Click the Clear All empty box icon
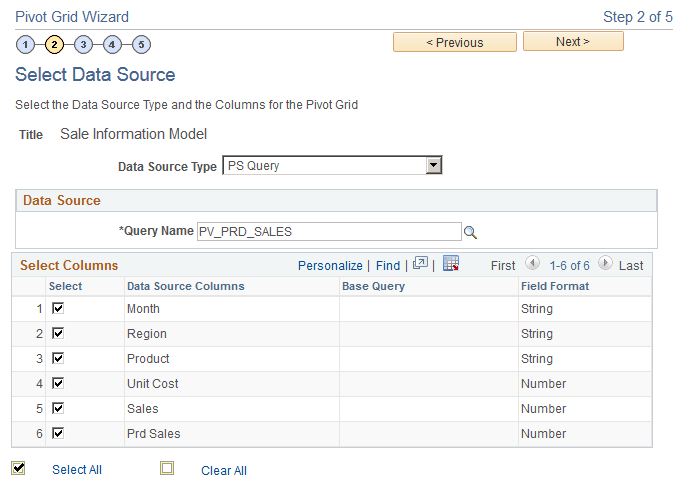691x485 pixels. tap(167, 468)
